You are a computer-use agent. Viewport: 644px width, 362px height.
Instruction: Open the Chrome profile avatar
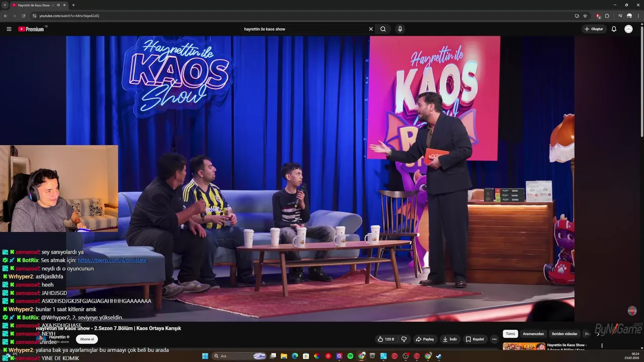coord(629,16)
